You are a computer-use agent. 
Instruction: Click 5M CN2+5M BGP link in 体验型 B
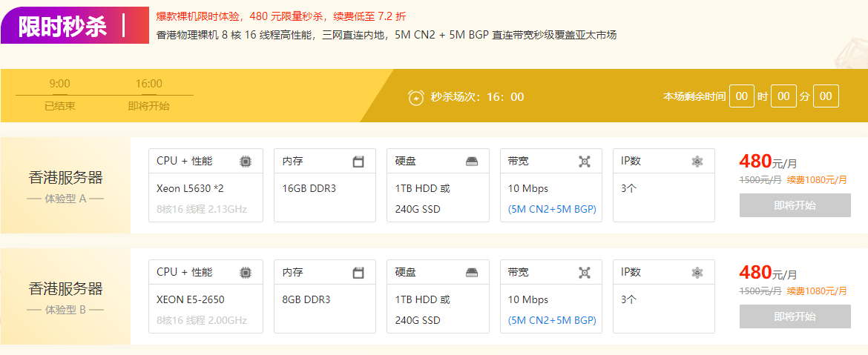[552, 320]
